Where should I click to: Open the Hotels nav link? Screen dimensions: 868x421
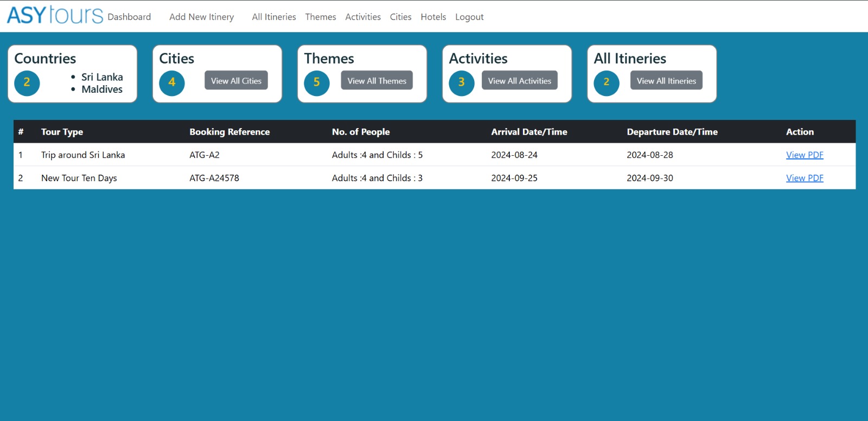tap(433, 17)
